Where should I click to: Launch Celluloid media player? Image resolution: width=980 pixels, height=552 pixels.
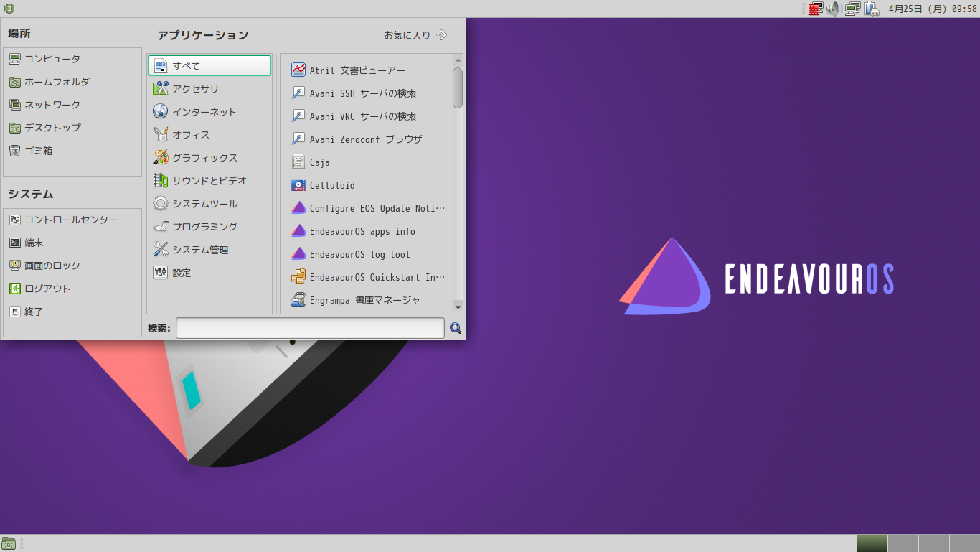367,185
